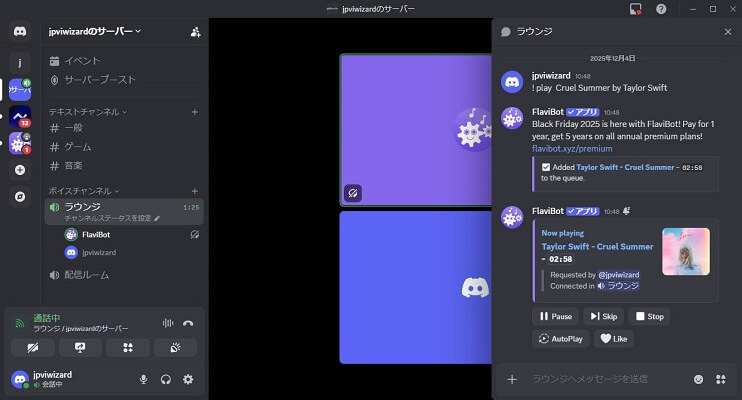The height and width of the screenshot is (400, 742).
Task: Stop playback button
Action: click(649, 316)
